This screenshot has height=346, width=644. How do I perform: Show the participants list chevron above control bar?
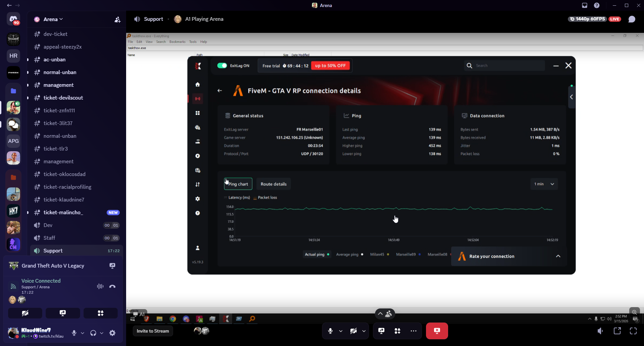click(380, 314)
